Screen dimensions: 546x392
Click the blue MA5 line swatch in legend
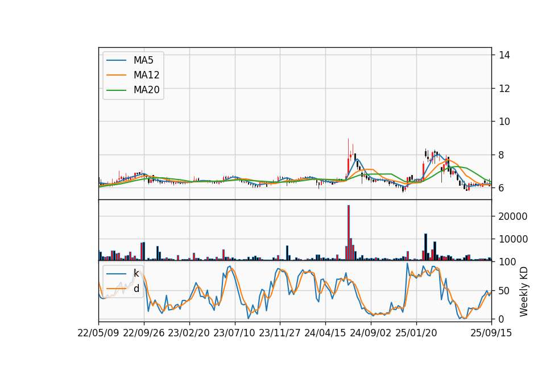click(116, 60)
